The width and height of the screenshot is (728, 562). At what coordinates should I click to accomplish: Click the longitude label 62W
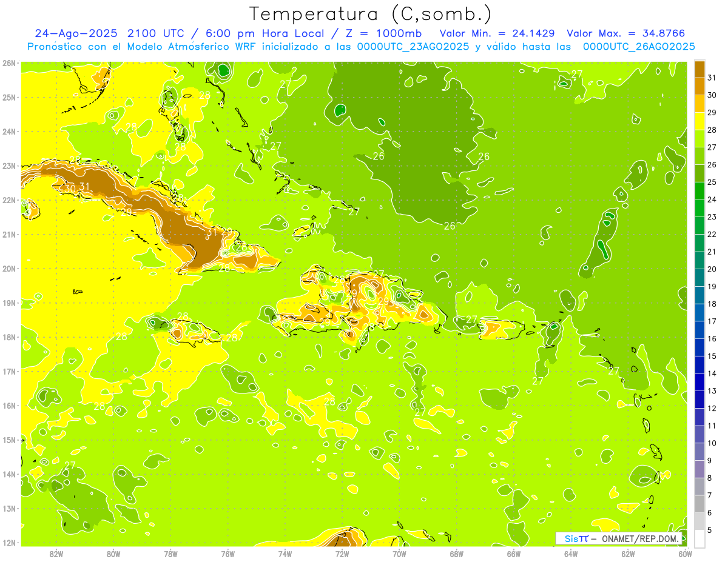point(628,554)
